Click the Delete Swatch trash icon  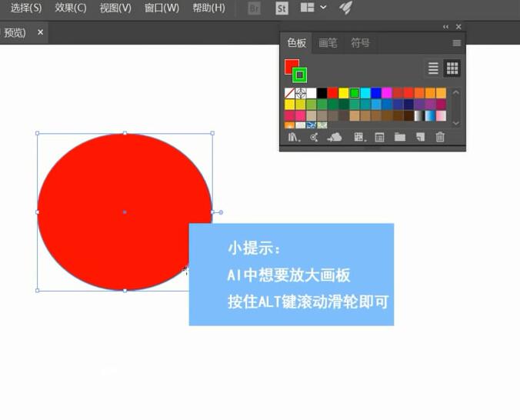440,137
